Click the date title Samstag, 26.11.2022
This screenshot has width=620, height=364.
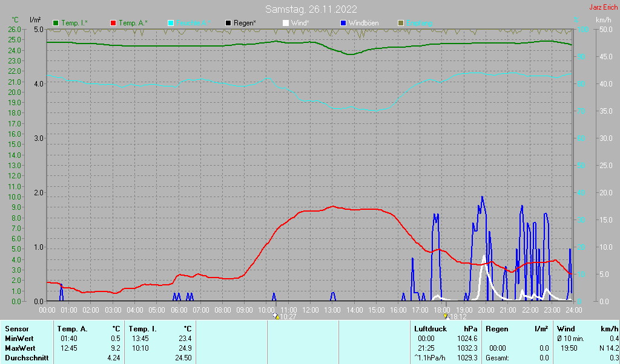(311, 10)
